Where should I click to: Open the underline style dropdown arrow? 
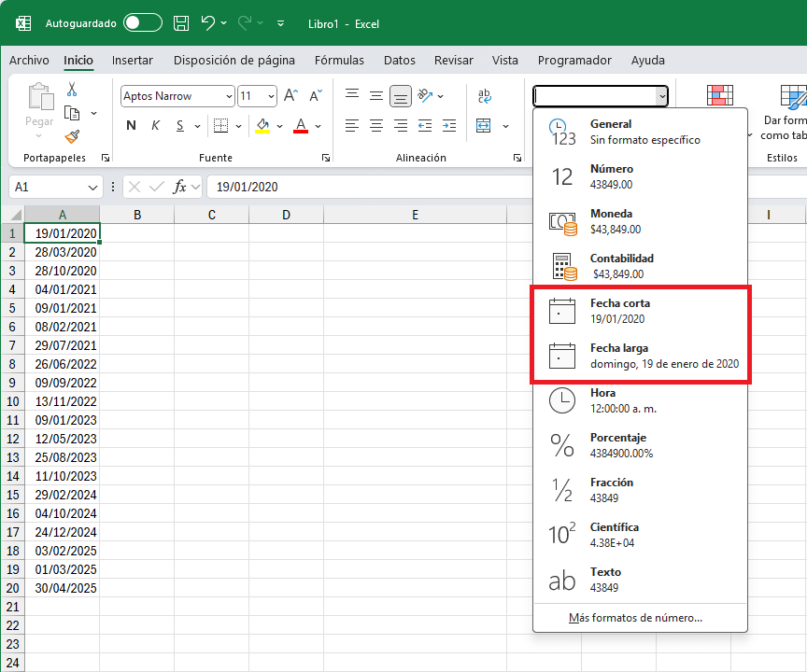click(197, 126)
